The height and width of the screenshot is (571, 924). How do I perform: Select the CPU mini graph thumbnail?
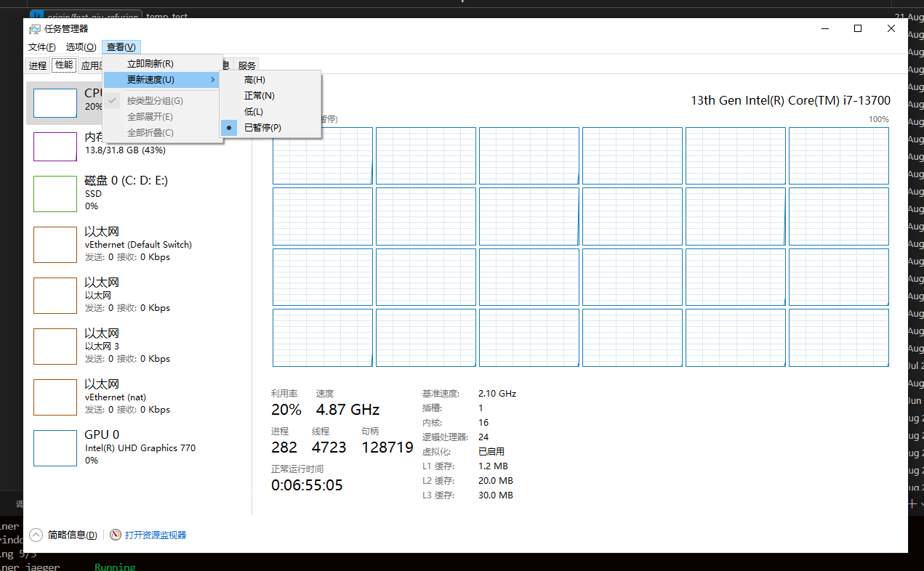point(55,103)
